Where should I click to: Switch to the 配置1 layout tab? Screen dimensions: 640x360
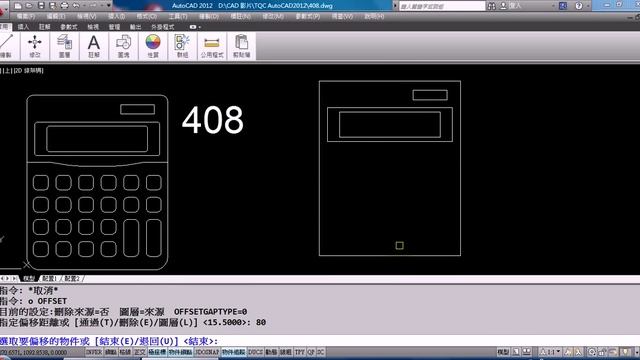49,278
